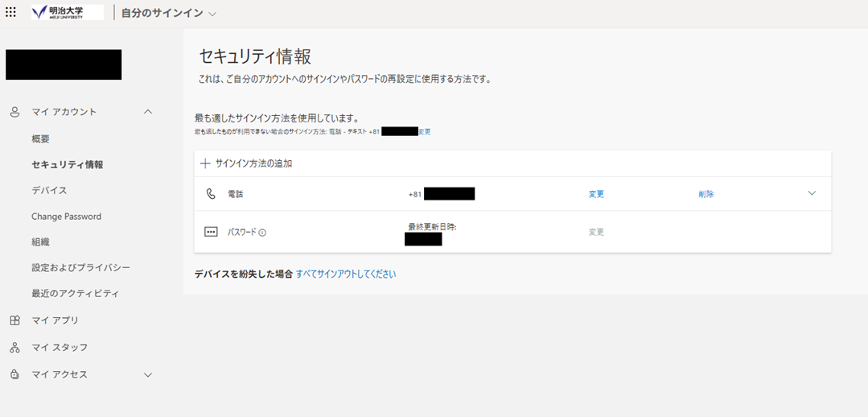Open the 自分のサインイン dropdown

click(x=212, y=14)
